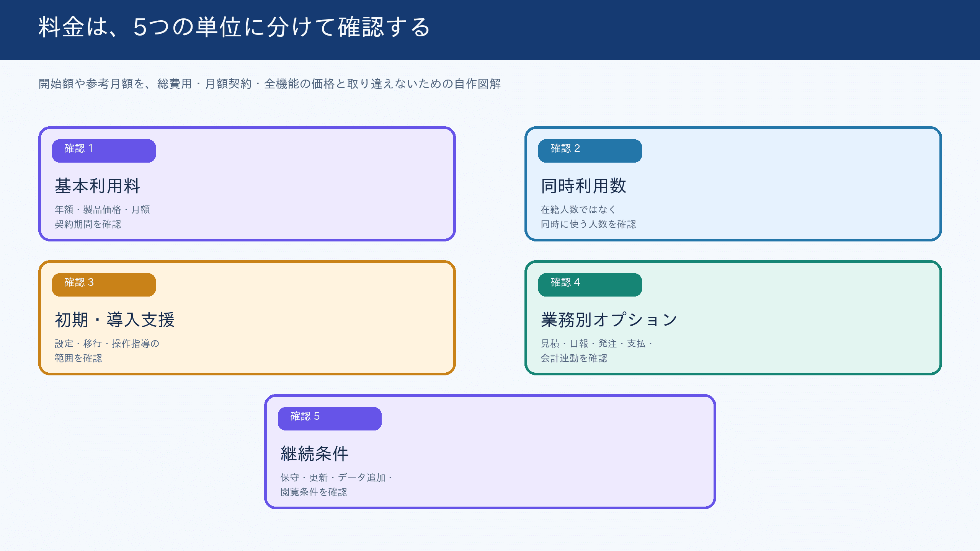Click the heading '基本利用料'
This screenshot has width=980, height=551.
click(x=98, y=186)
